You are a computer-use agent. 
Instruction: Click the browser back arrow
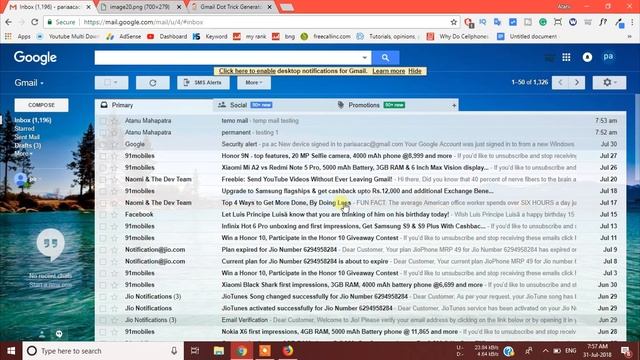point(9,22)
